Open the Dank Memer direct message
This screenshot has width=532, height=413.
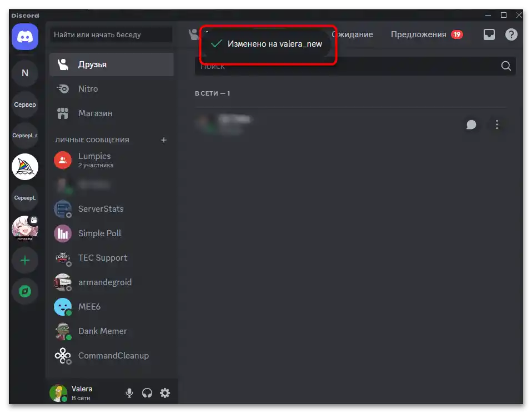tap(111, 331)
